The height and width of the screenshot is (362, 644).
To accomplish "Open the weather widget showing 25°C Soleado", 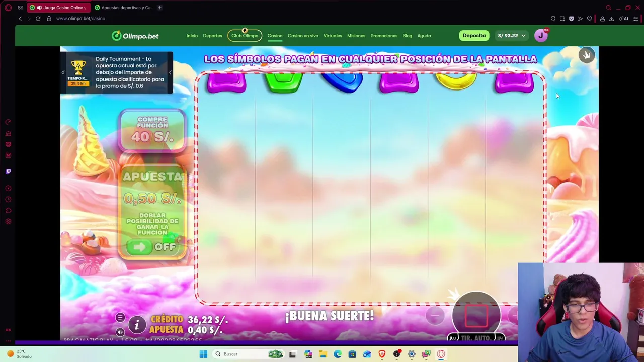I will (20, 354).
